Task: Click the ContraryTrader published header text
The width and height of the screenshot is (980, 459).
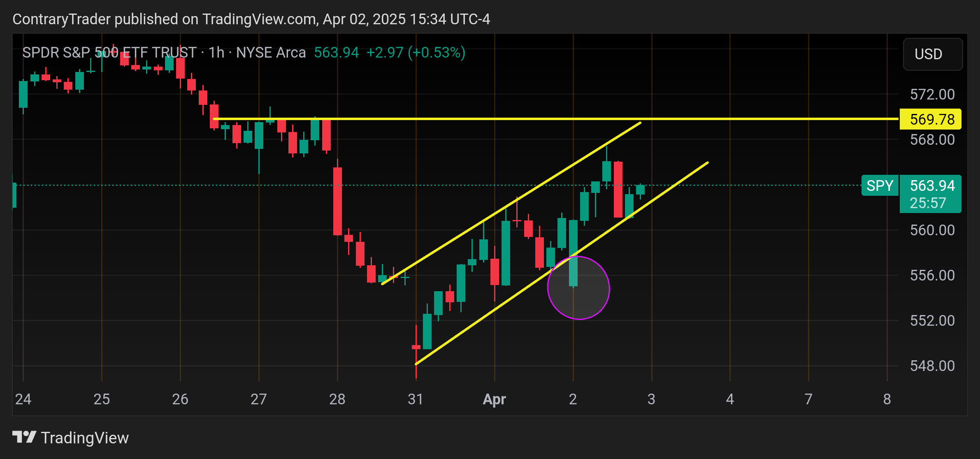Action: 251,19
